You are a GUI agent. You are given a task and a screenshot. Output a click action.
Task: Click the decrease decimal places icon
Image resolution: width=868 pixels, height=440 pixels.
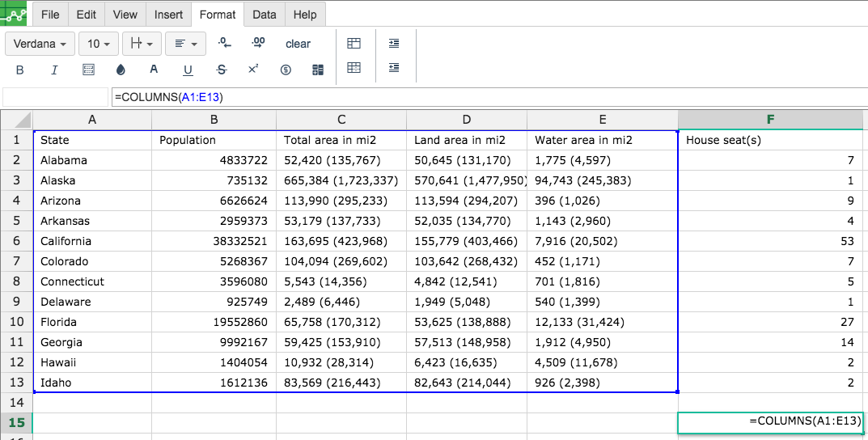[225, 44]
